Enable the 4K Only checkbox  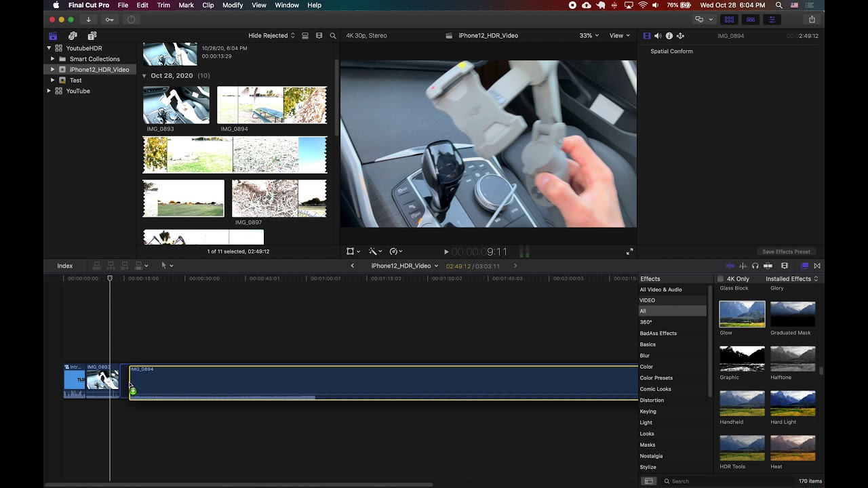click(720, 279)
